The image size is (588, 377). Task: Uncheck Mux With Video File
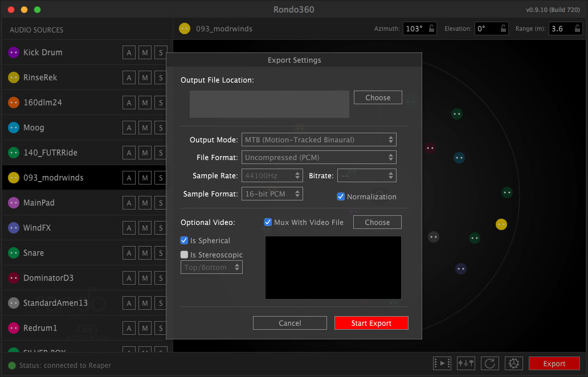(268, 222)
